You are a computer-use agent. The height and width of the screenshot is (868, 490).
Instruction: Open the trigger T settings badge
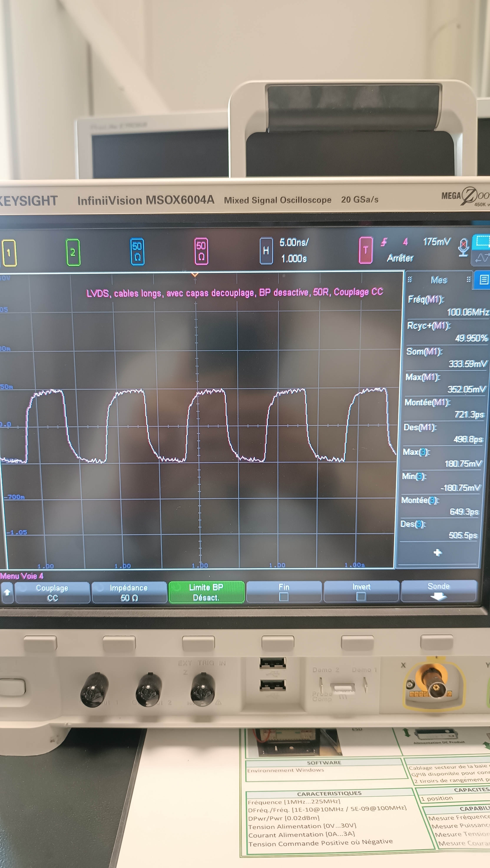pyautogui.click(x=366, y=250)
